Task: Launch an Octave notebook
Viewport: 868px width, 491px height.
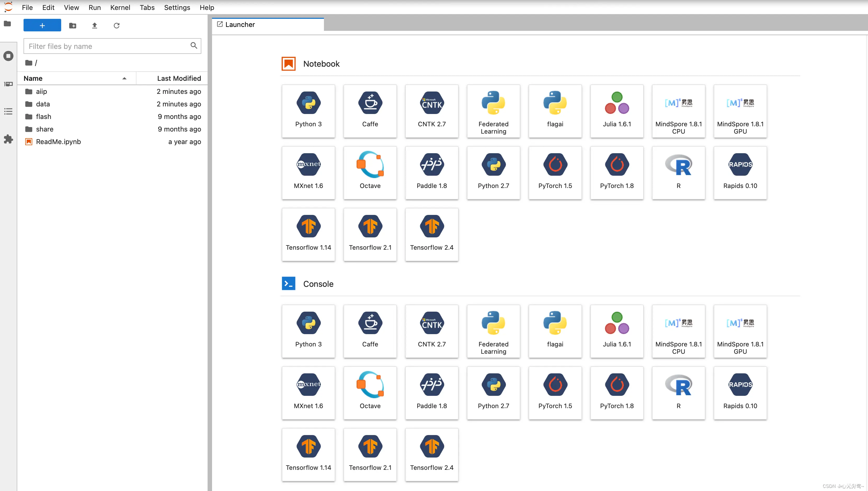Action: (x=370, y=173)
